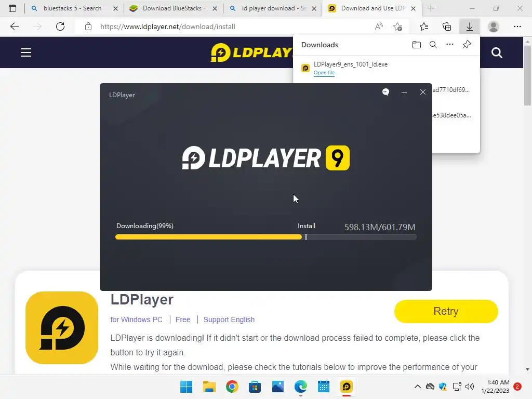Open the notification badge in tray
Viewport: 532px width, 399px height.
(x=517, y=387)
